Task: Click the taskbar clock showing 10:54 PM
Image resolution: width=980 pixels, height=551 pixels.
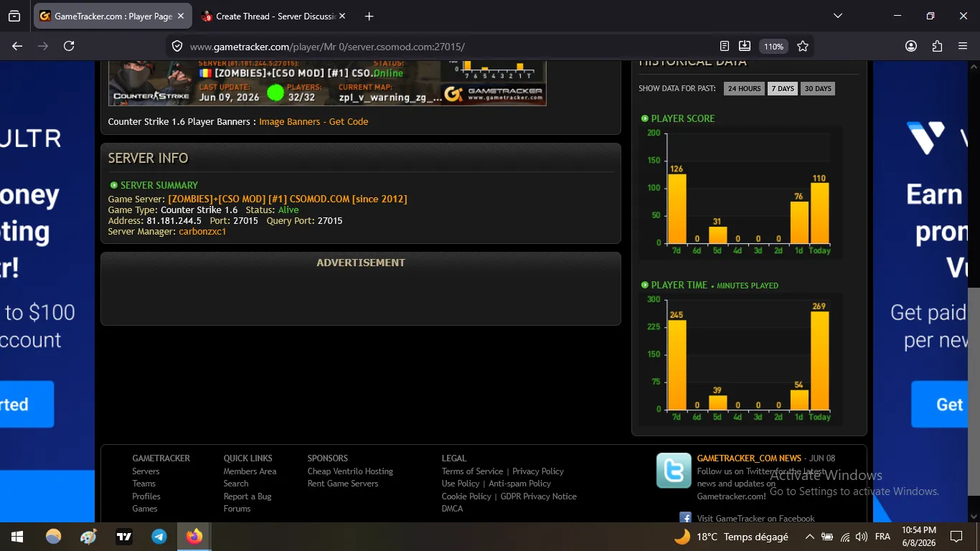Action: coord(919,537)
